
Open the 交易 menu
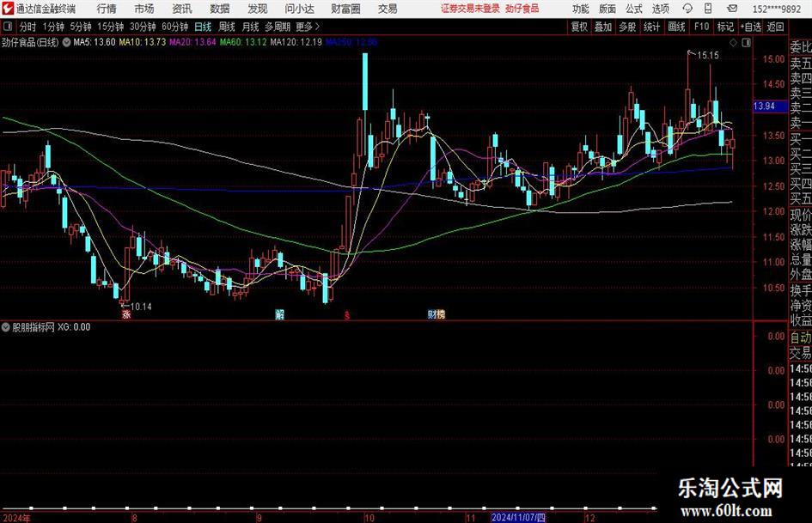(388, 9)
